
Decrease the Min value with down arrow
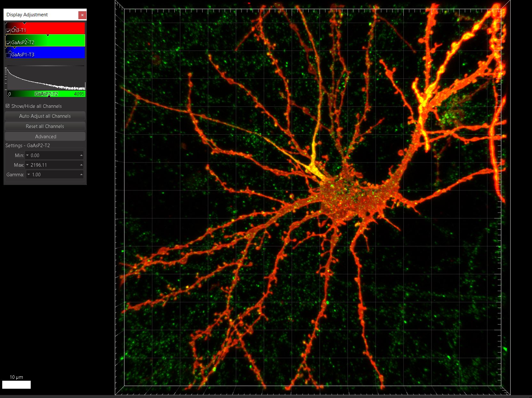click(28, 155)
